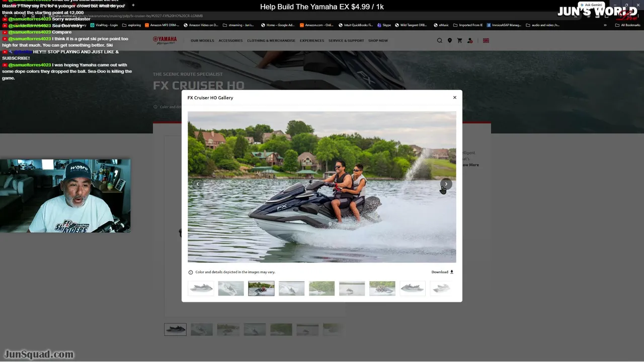Select the second thumbnail in the gallery dialog strip
644x362 pixels.
pos(231,288)
